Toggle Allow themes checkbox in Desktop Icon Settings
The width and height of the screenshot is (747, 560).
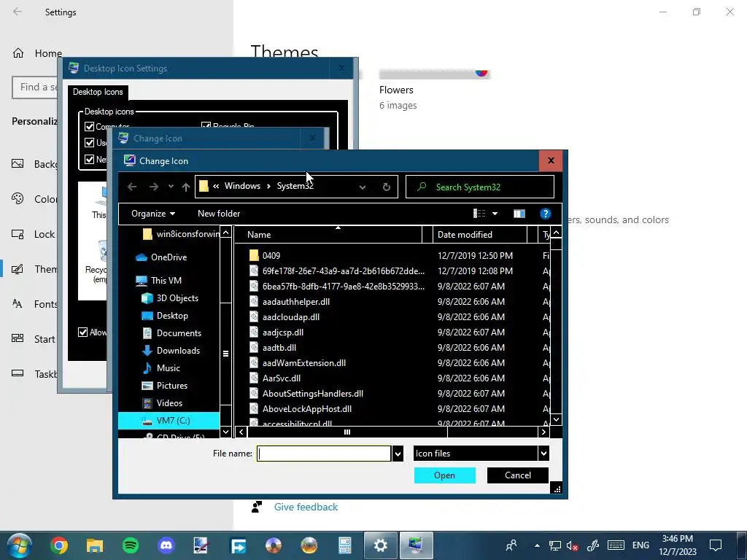point(83,332)
